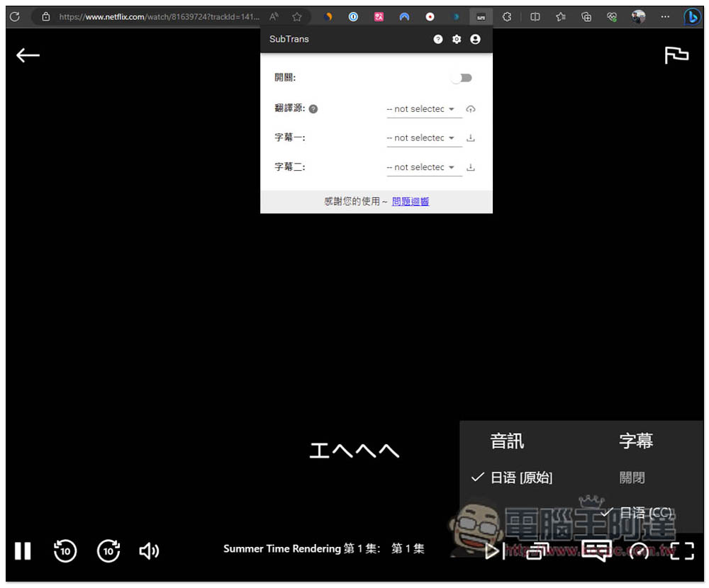Open SubTrans help question icon
The image size is (709, 588).
tap(437, 40)
